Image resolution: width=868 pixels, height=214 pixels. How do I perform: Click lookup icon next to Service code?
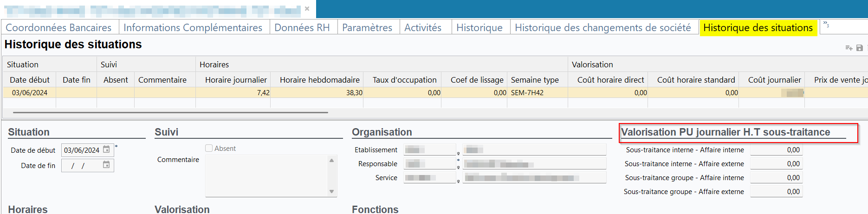pos(459,181)
